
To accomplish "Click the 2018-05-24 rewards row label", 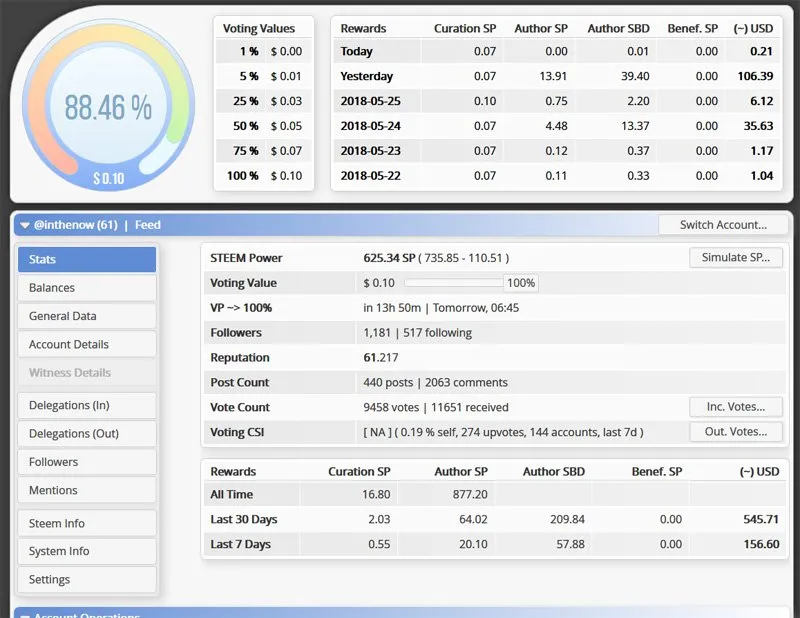I will click(x=370, y=126).
